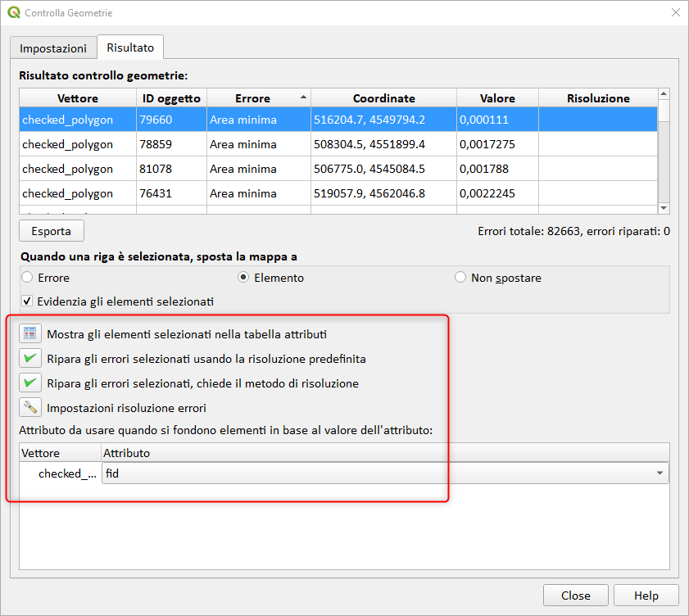Choose the Elemento option for map panning
689x616 pixels.
[243, 278]
